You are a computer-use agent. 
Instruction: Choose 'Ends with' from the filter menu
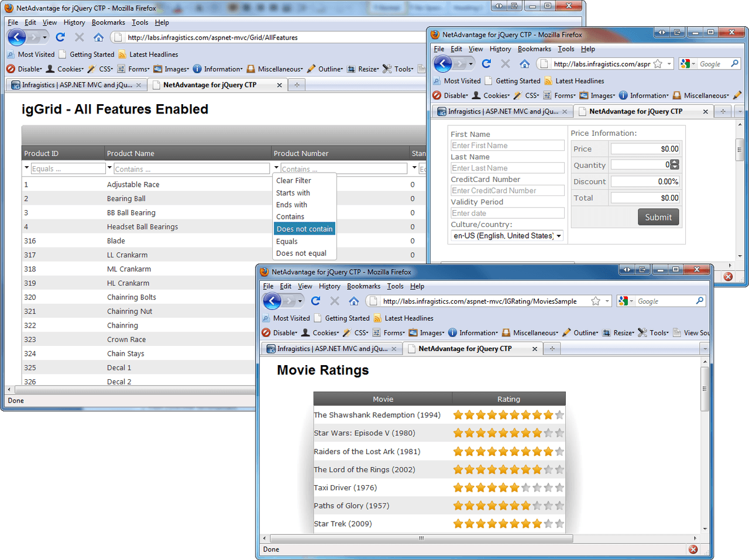click(291, 205)
